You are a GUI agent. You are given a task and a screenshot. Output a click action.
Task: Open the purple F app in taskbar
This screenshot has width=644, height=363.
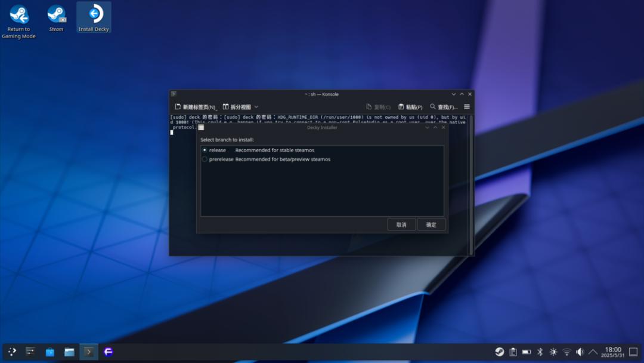tap(108, 352)
